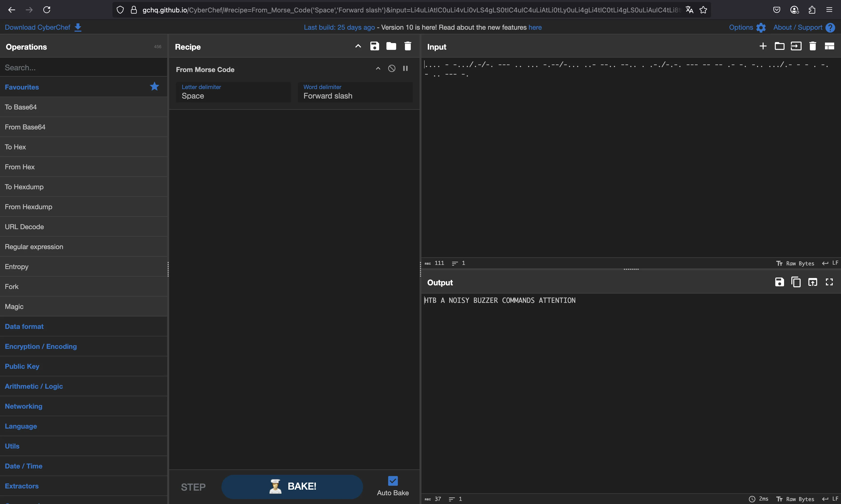Maximise the output pane
Image resolution: width=841 pixels, height=504 pixels.
coord(829,282)
